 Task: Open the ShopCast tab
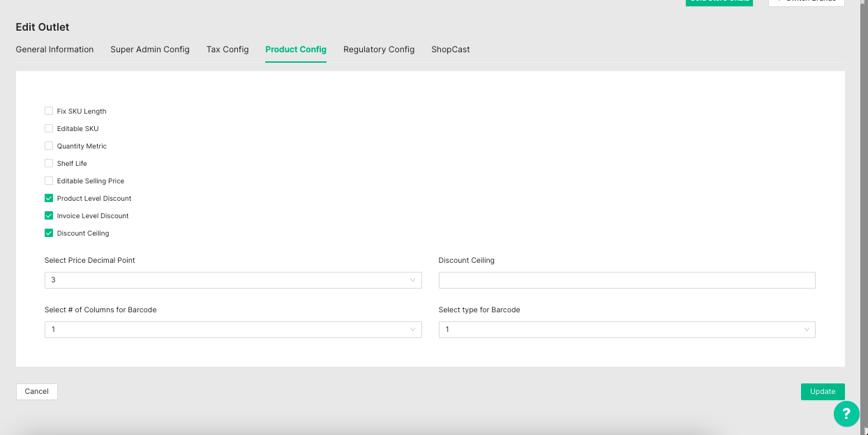point(450,49)
